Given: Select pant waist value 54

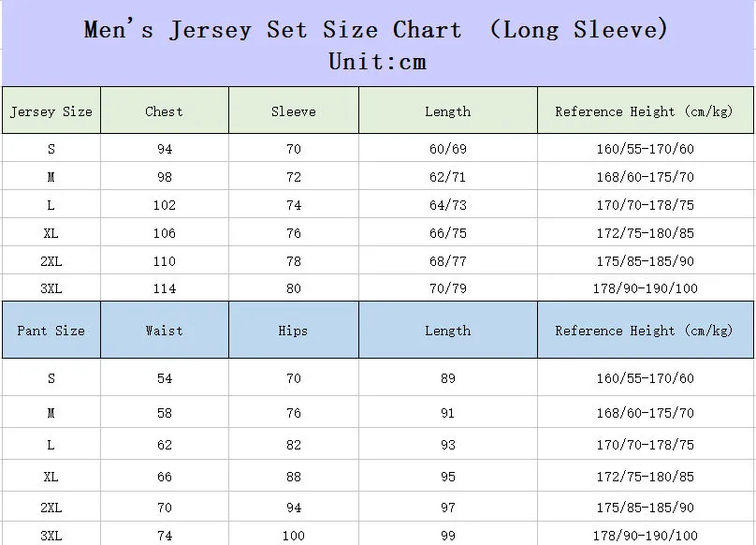Looking at the screenshot, I should point(165,378).
